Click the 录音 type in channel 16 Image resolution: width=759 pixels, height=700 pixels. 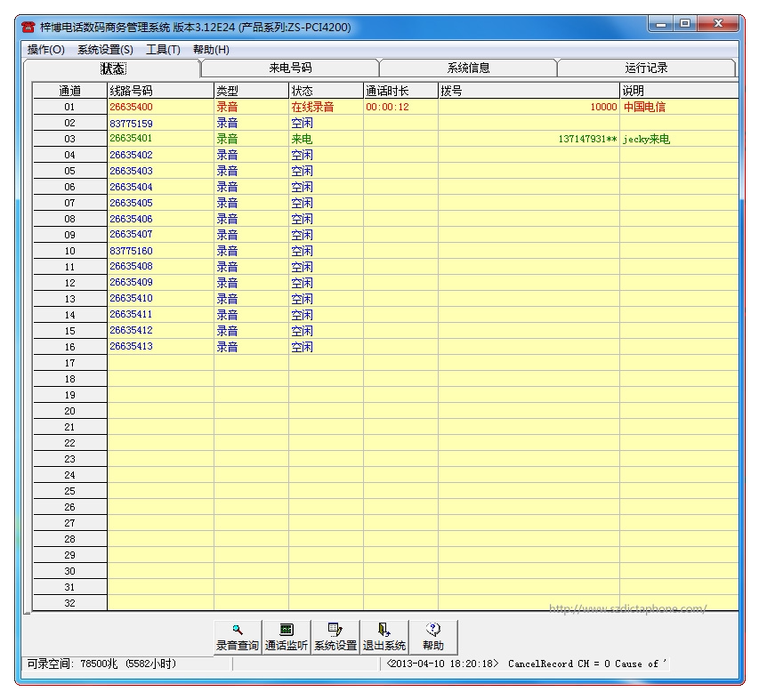point(227,347)
